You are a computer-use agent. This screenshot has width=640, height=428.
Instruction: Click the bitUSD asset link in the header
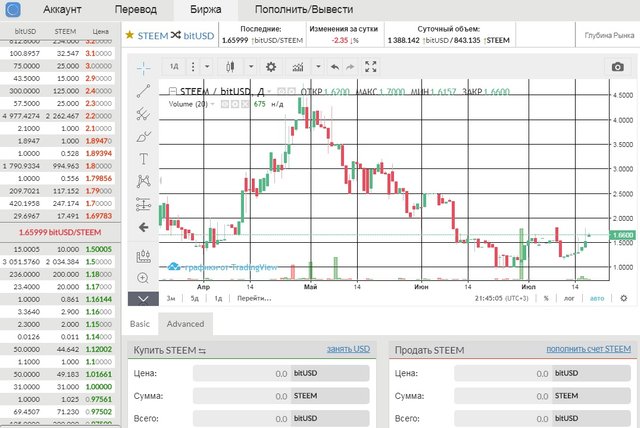pos(199,36)
